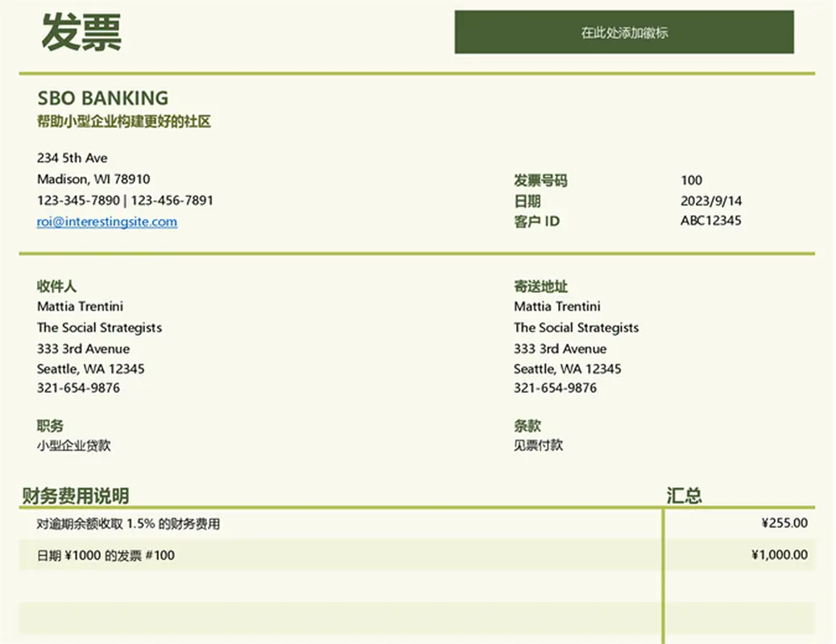Select the company tagline 帮助小型企业构建更好的社区
The image size is (836, 644).
(x=123, y=122)
